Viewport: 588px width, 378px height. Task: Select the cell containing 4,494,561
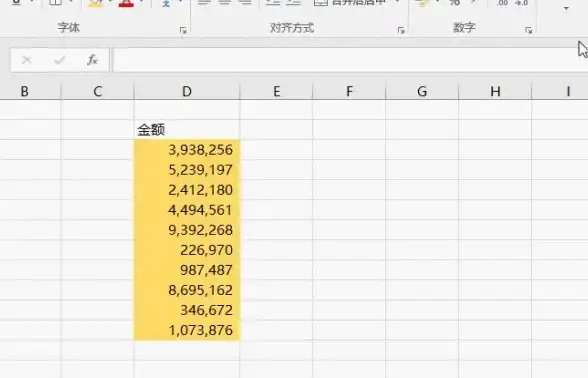(x=187, y=210)
